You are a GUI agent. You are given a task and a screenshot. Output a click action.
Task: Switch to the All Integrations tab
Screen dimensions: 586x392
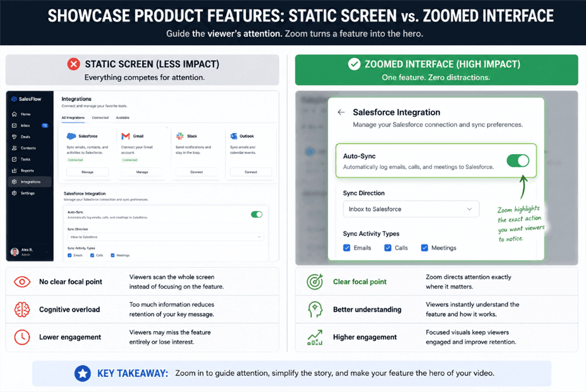73,118
